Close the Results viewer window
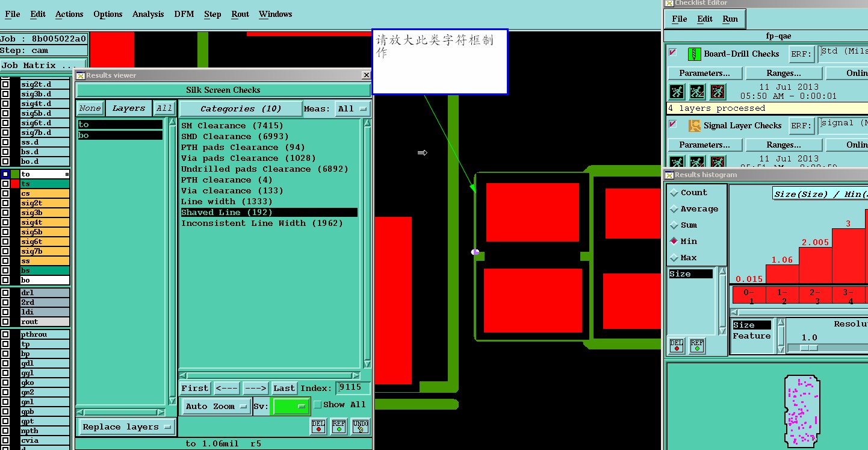This screenshot has width=868, height=450. tap(365, 75)
